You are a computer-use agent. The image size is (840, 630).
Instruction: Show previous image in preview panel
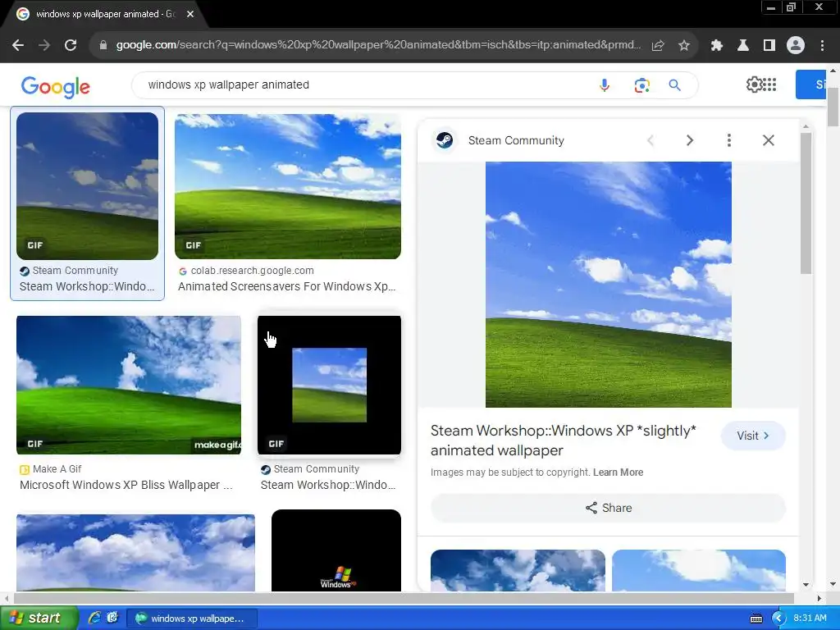(x=651, y=140)
